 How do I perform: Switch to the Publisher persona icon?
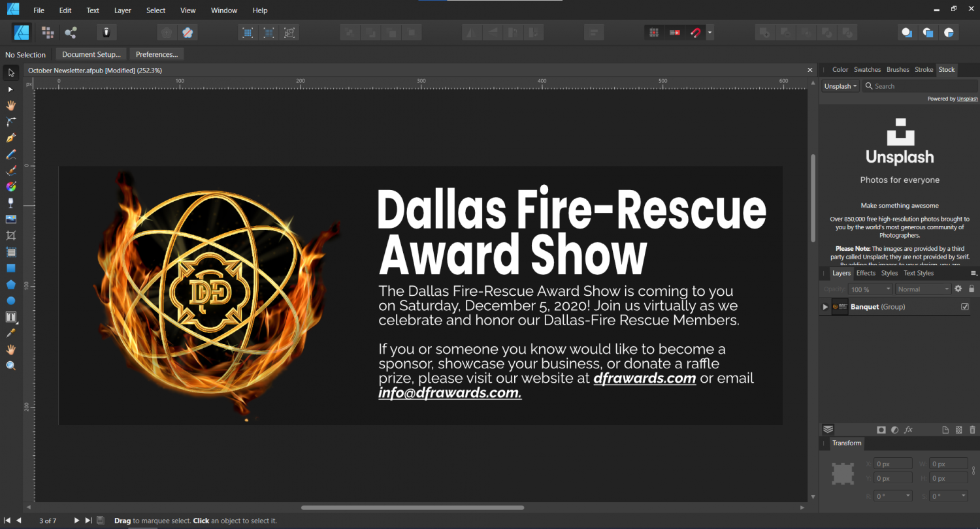point(22,32)
